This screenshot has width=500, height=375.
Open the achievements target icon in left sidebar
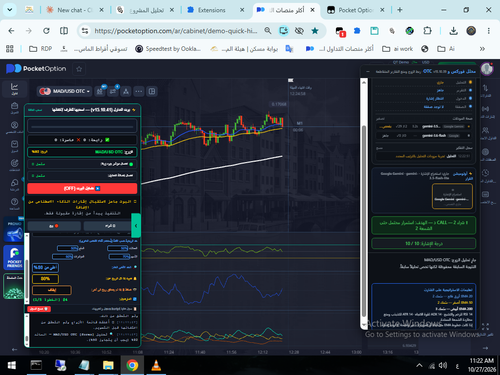[14, 164]
